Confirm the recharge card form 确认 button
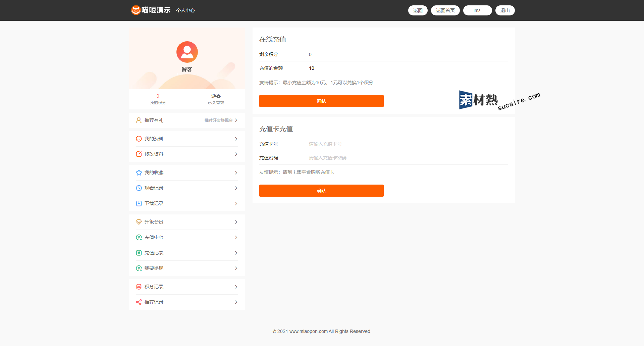This screenshot has width=644, height=346. 321,191
